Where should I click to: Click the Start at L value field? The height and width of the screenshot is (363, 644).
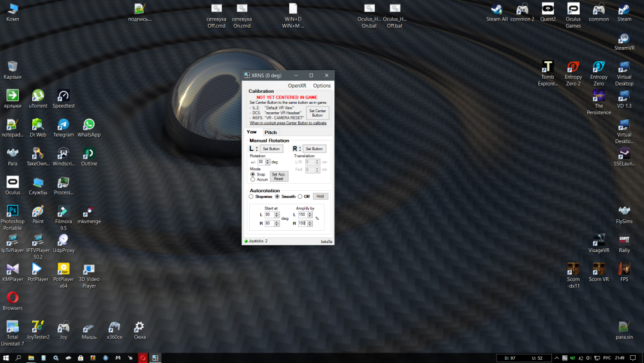point(269,215)
